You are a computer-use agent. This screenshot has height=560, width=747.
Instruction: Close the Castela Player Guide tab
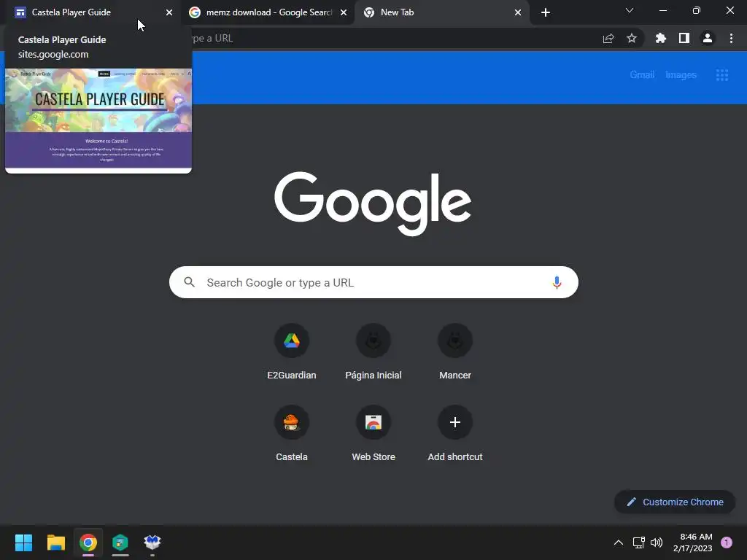[x=169, y=13]
